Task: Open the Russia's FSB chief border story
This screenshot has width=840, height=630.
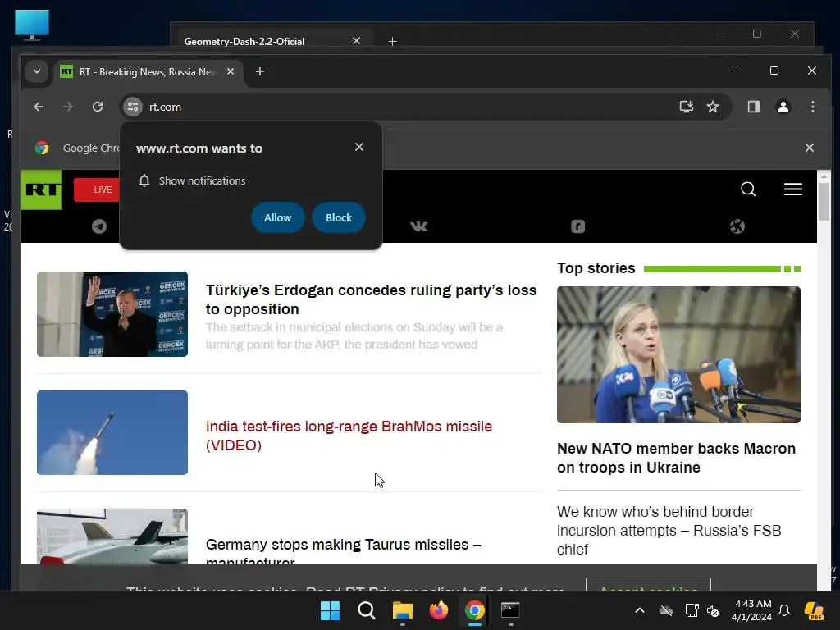Action: pos(669,531)
